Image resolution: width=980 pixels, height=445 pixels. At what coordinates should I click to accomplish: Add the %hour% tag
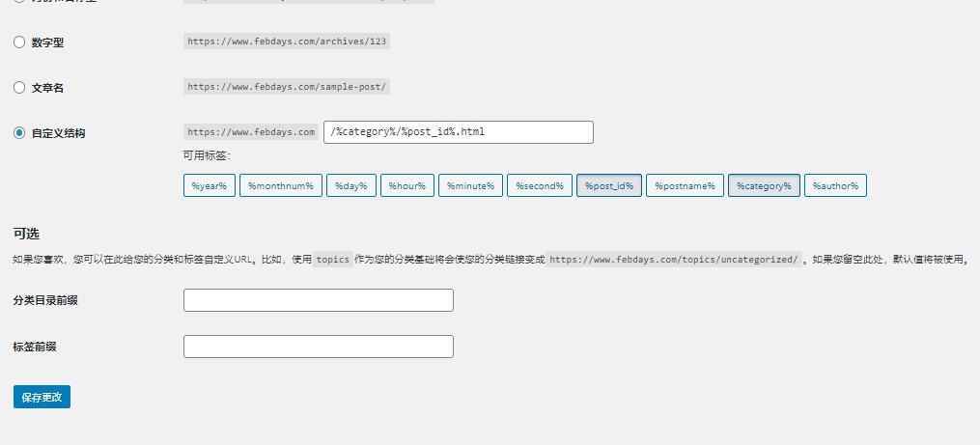coord(406,185)
